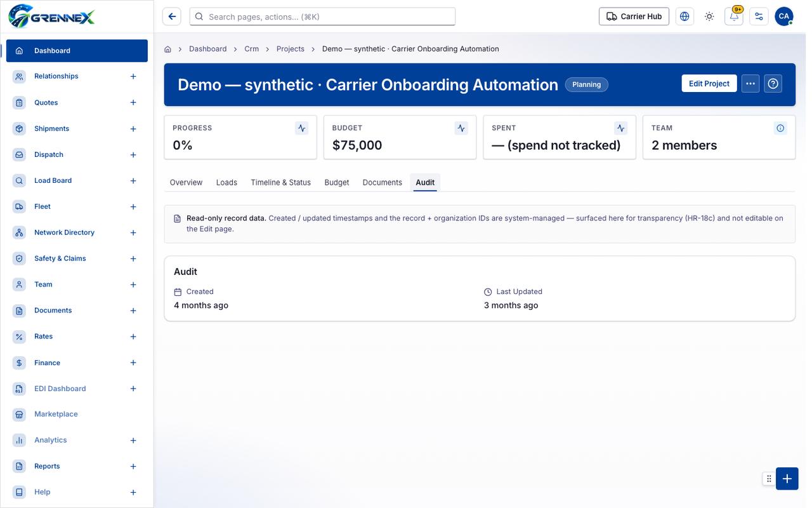This screenshot has width=812, height=508.
Task: Click the Budget card activity icon
Action: [x=461, y=128]
